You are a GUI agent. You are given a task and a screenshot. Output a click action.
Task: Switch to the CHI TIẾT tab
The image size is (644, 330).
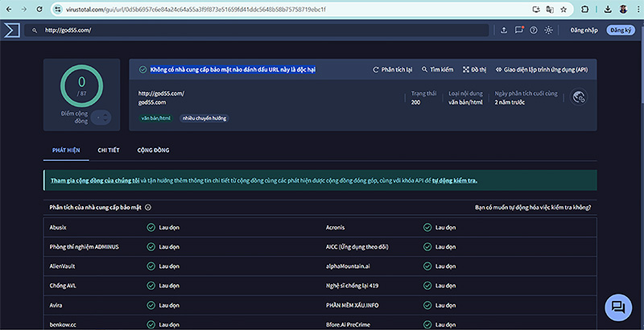pyautogui.click(x=109, y=151)
